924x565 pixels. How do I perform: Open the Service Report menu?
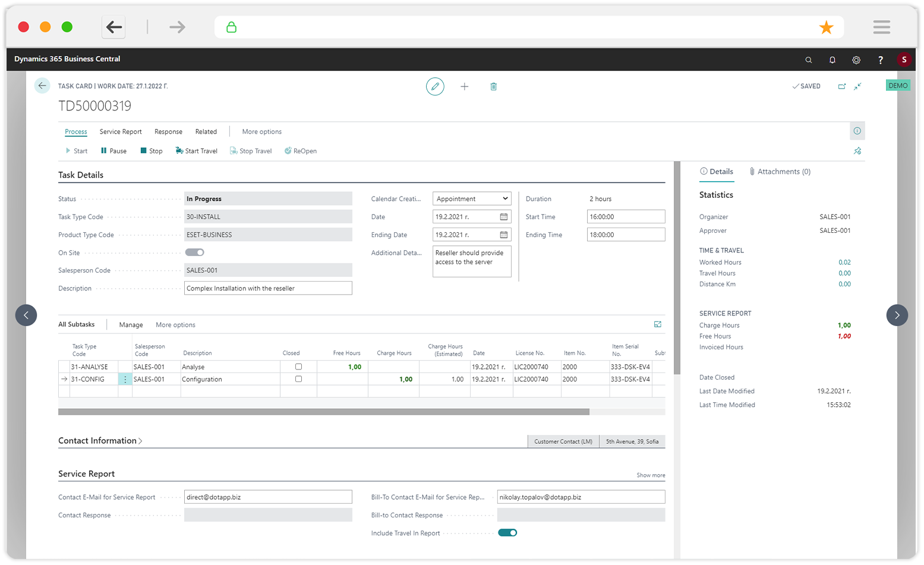pyautogui.click(x=121, y=132)
